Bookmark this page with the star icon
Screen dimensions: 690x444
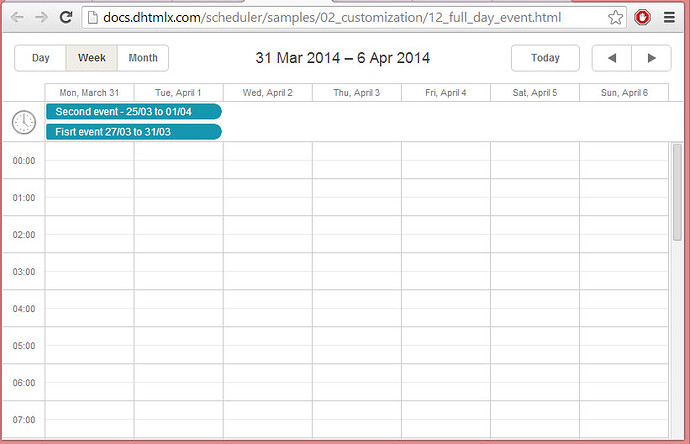(615, 18)
